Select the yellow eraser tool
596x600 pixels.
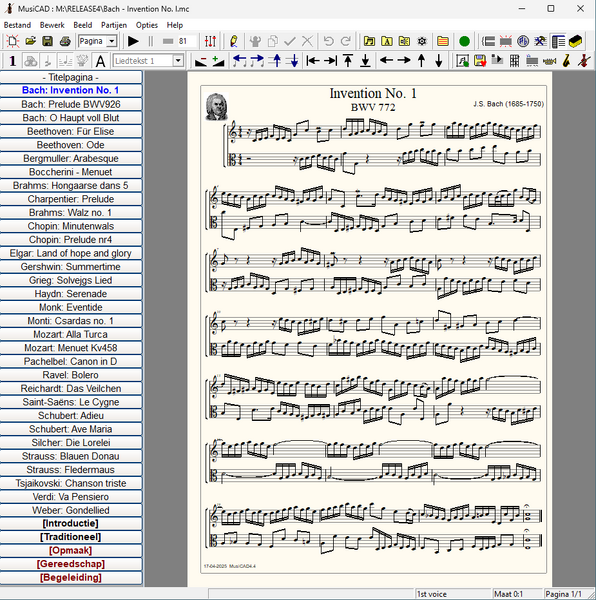click(575, 41)
